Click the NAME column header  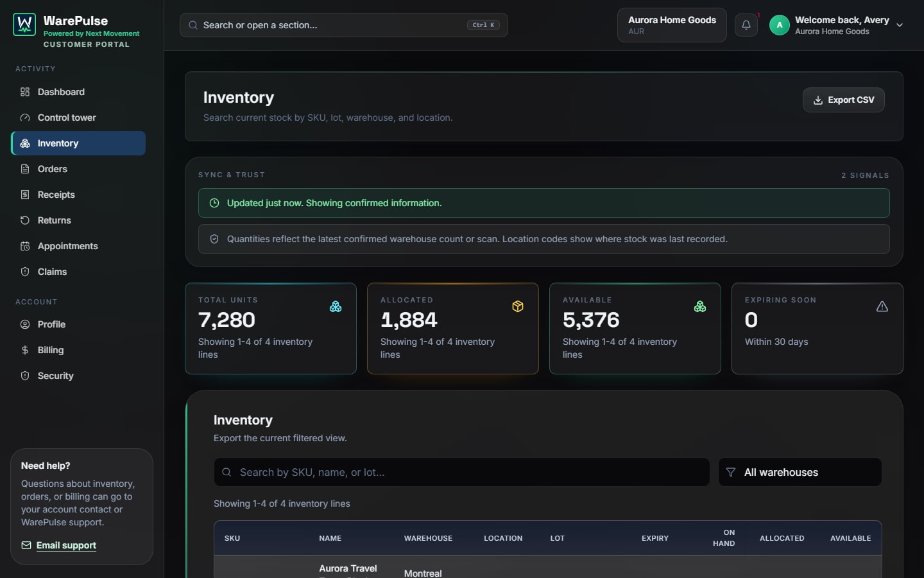click(330, 538)
